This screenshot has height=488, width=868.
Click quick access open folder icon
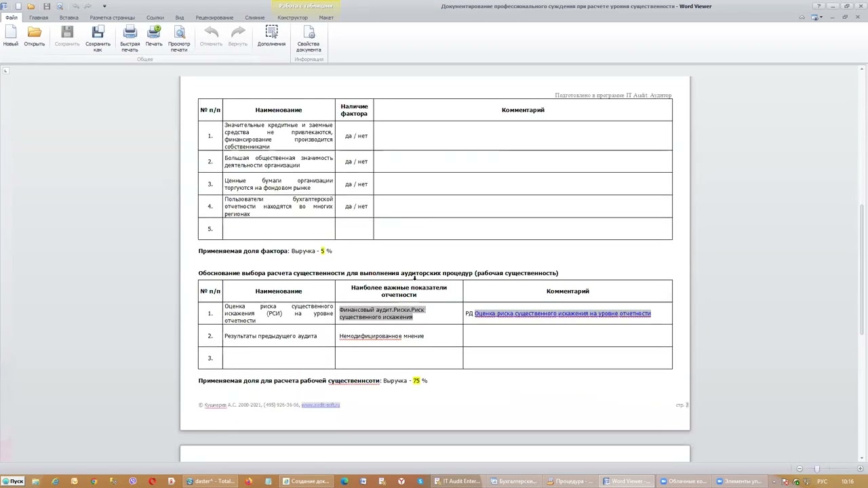coord(31,6)
